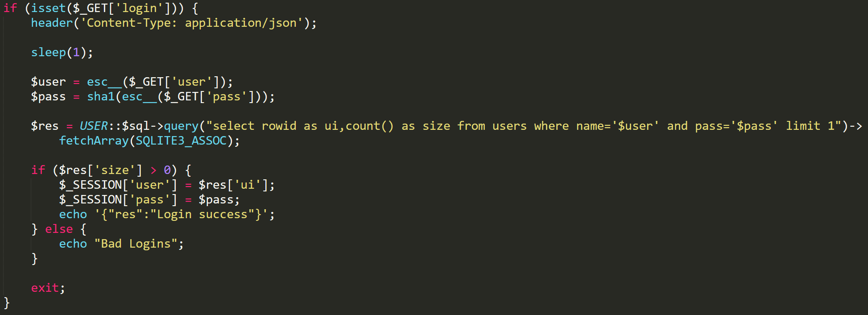Click the USER class name in query line
Viewport: 868px width, 315px height.
[94, 126]
